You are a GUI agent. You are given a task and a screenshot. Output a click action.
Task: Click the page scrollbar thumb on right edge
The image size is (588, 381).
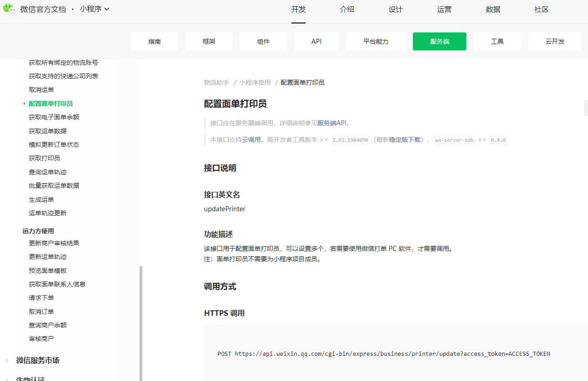click(x=586, y=108)
